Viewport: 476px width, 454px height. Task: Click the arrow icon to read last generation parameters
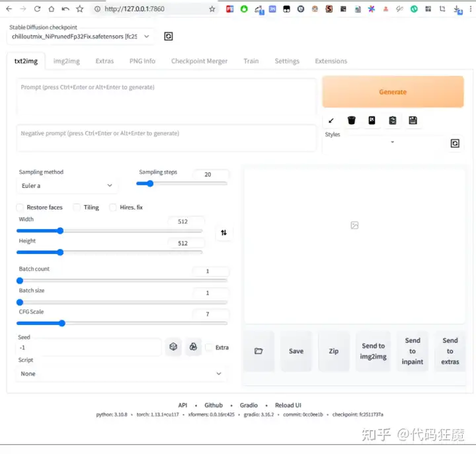331,120
